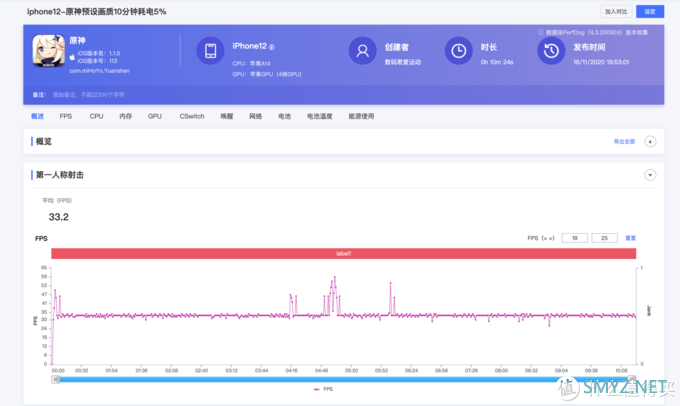This screenshot has width=680, height=406.
Task: Select the 唤醒 tab
Action: click(227, 116)
